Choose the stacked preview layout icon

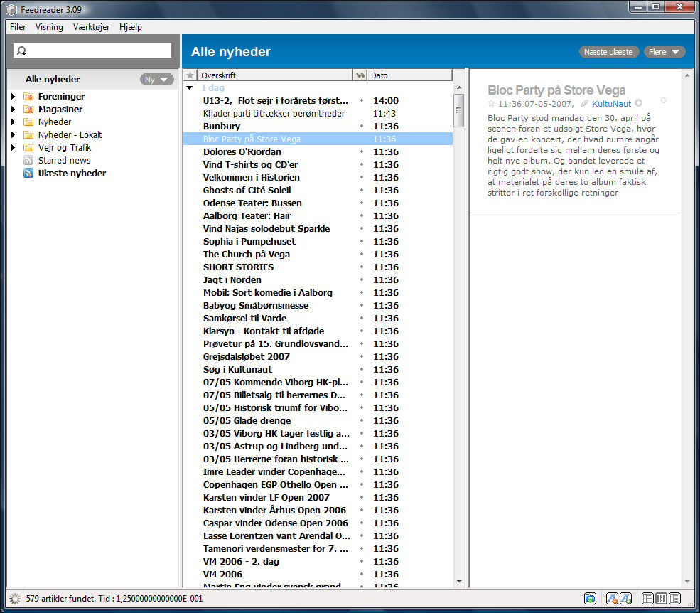pyautogui.click(x=648, y=598)
